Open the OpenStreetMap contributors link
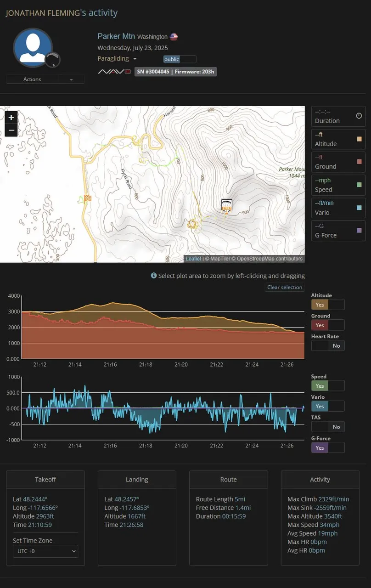 (270, 259)
